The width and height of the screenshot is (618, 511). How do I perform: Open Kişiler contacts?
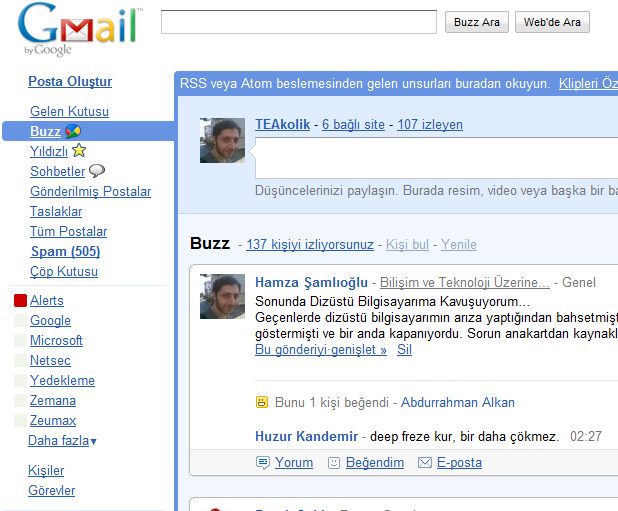[x=46, y=470]
